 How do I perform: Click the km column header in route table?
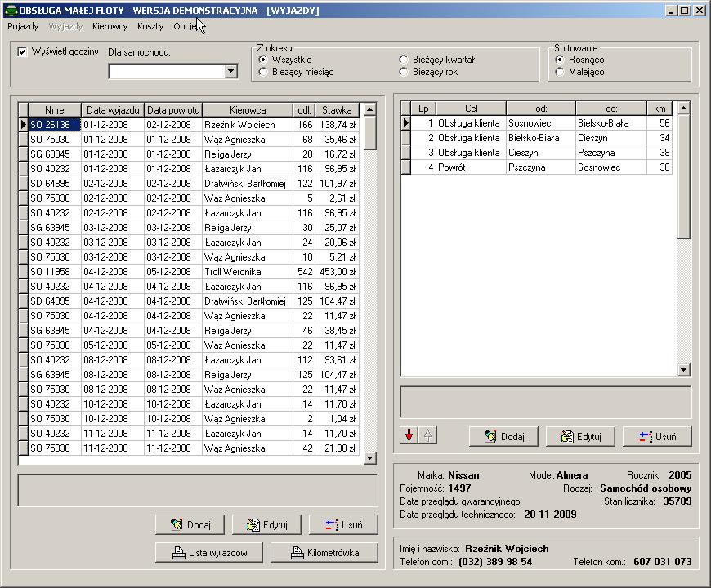point(660,109)
